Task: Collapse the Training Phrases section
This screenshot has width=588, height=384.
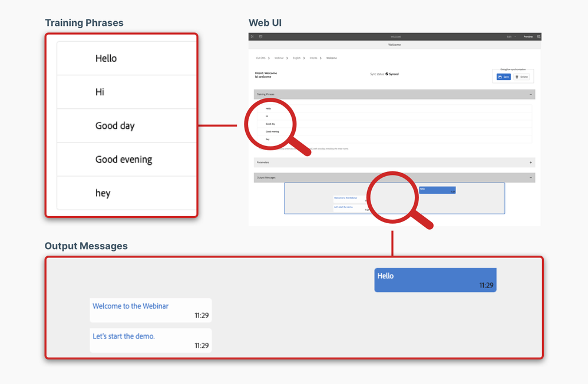Action: 530,94
